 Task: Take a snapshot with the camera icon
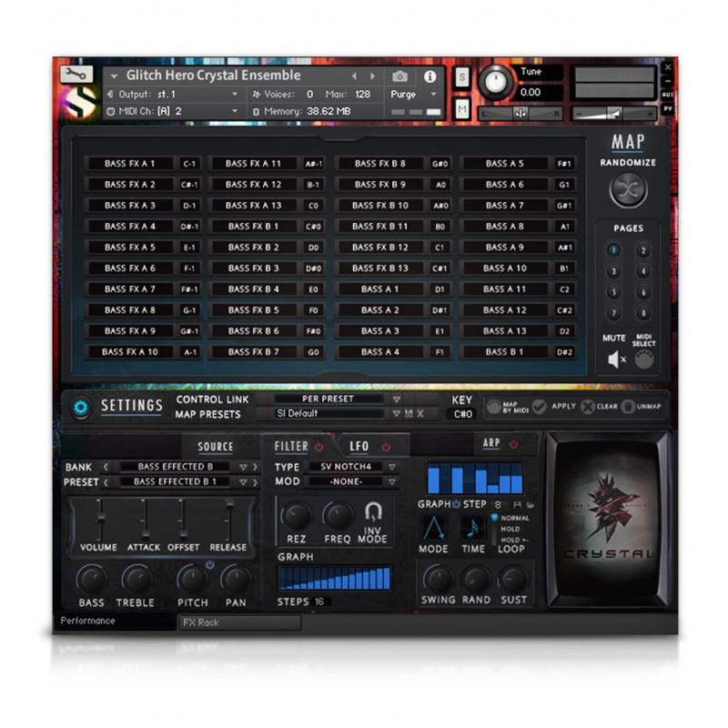click(399, 76)
